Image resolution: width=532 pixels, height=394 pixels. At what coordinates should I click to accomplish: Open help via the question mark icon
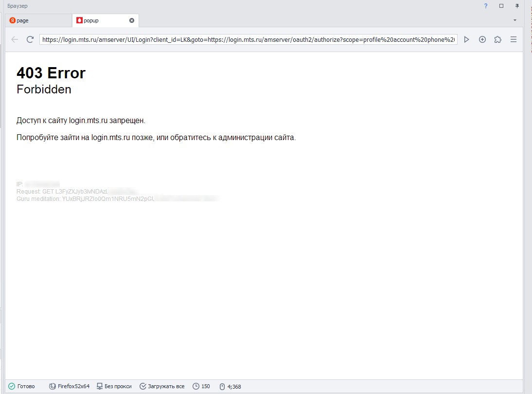tap(485, 6)
